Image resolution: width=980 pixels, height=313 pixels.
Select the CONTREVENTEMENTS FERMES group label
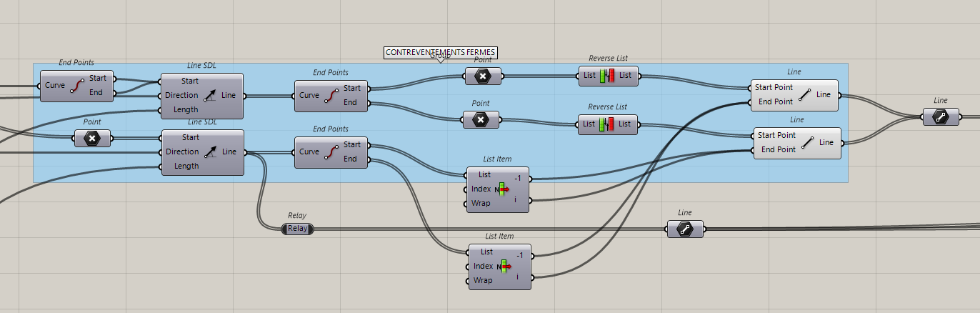click(x=440, y=52)
